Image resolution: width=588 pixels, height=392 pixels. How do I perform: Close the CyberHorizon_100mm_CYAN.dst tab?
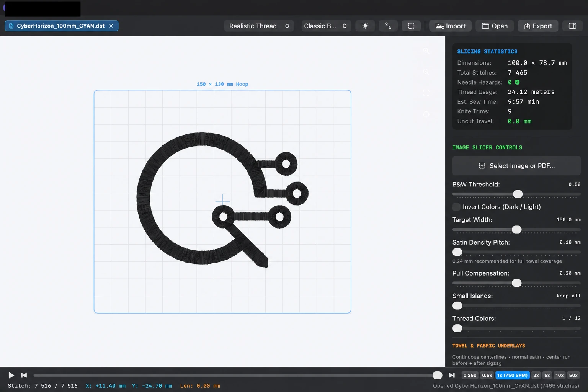(111, 26)
